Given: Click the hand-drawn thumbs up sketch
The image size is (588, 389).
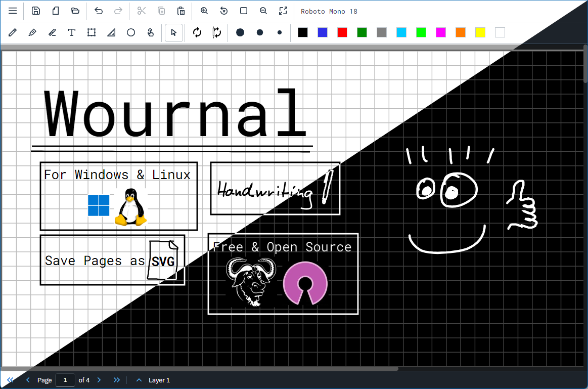Looking at the screenshot, I should tap(522, 205).
